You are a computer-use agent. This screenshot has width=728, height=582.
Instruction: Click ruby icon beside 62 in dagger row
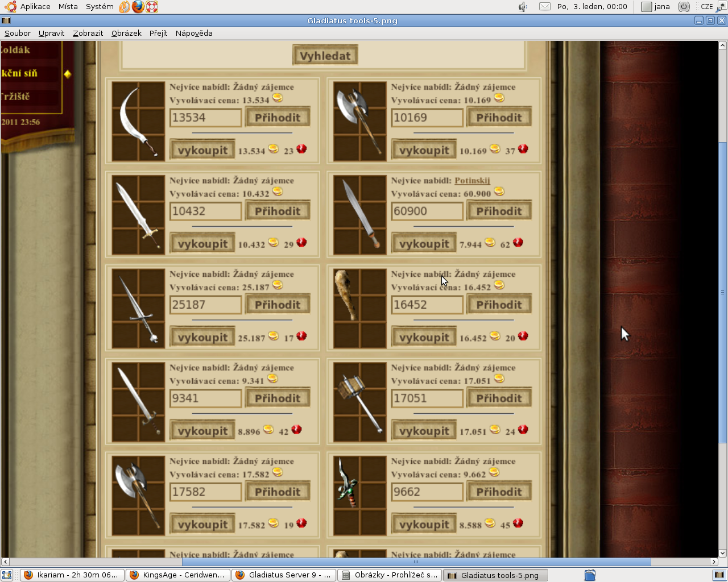(x=518, y=243)
